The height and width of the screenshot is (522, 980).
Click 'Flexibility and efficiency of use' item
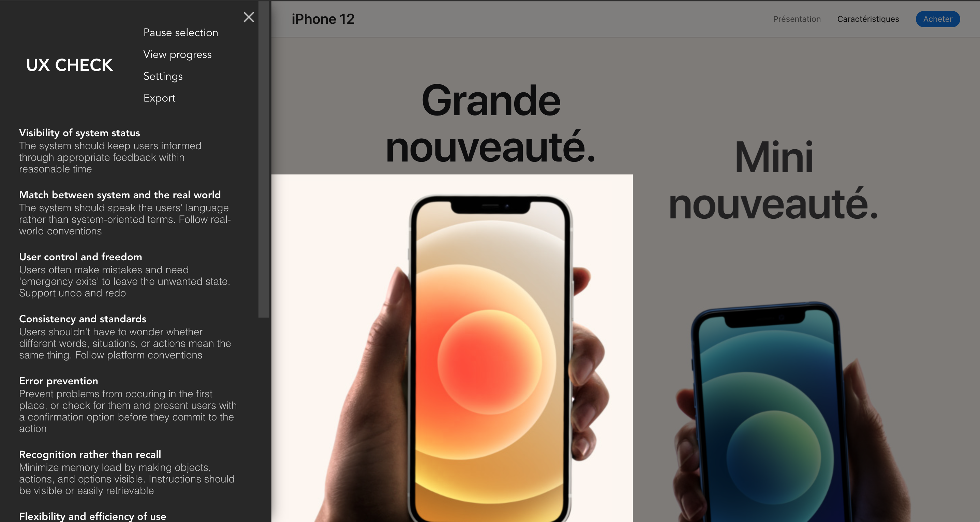point(93,516)
